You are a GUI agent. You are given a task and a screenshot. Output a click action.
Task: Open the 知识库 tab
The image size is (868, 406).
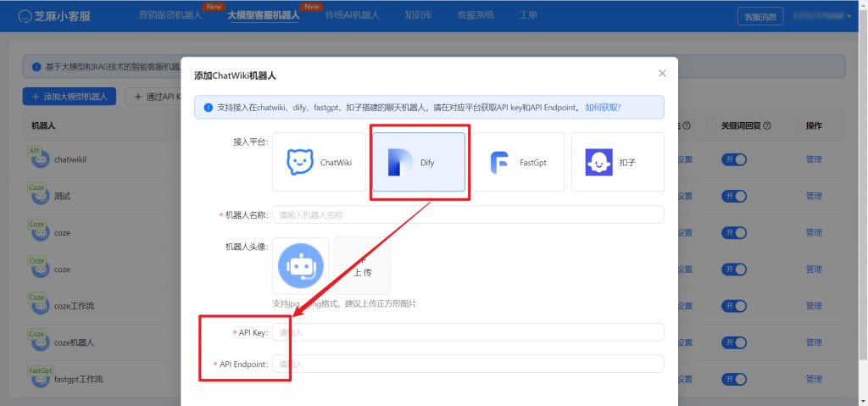point(418,15)
